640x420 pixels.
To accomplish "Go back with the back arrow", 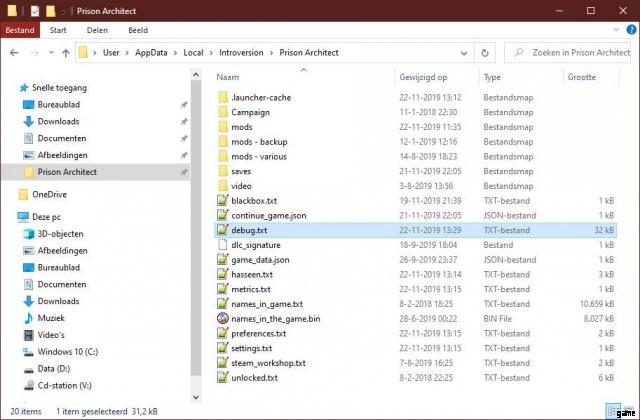I will [x=14, y=53].
